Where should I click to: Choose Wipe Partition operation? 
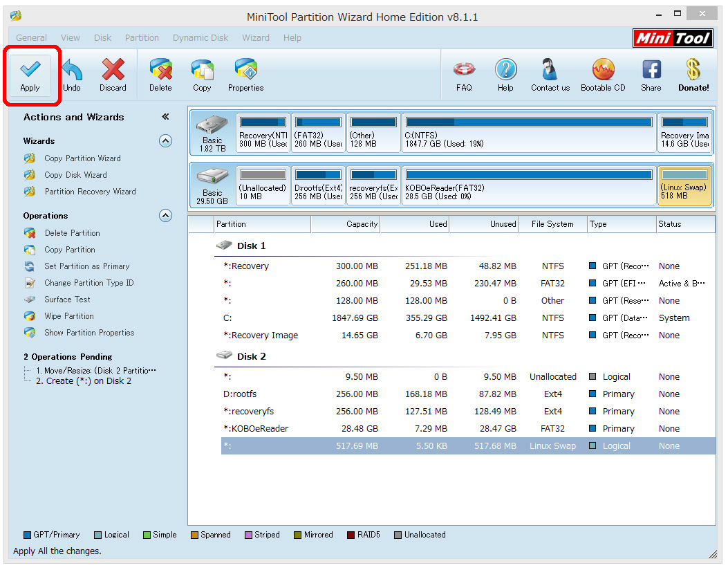coord(69,316)
